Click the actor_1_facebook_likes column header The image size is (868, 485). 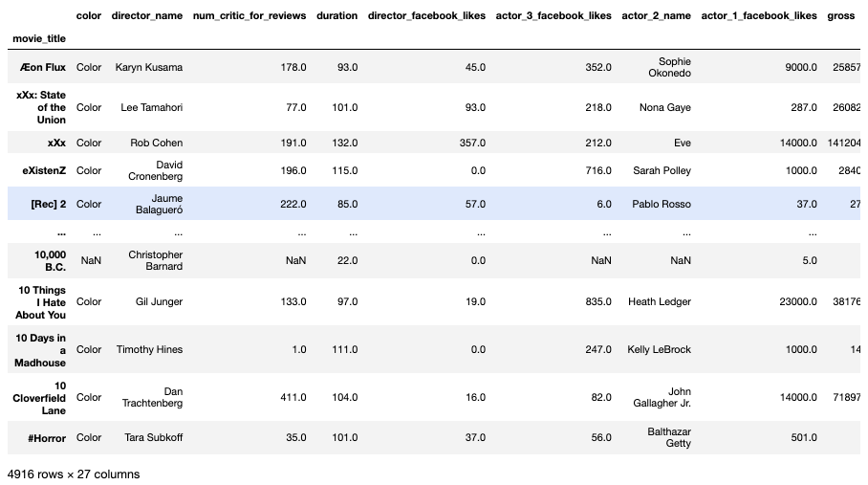(x=759, y=15)
